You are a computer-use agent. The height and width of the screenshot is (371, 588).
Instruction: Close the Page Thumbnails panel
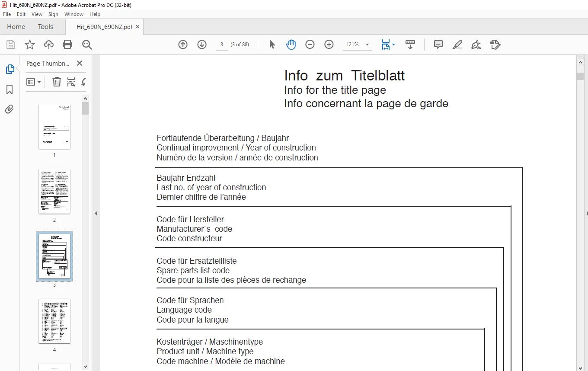[x=80, y=63]
